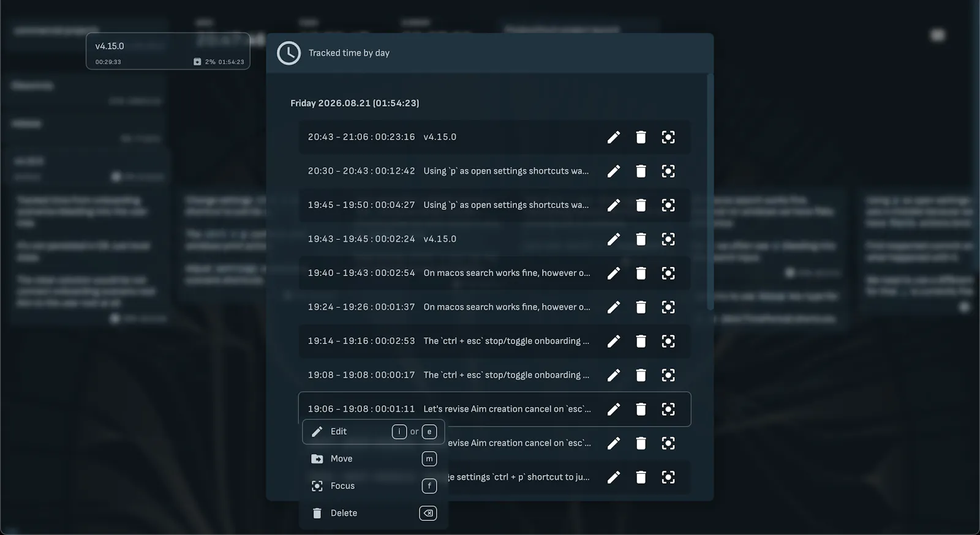Edit the settings `ctrl + p` shortcut entry

click(613, 477)
